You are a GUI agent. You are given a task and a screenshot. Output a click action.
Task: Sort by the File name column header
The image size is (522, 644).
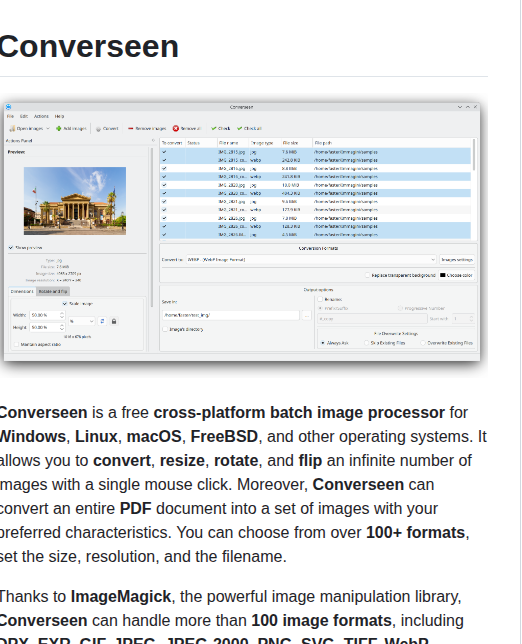coord(233,143)
